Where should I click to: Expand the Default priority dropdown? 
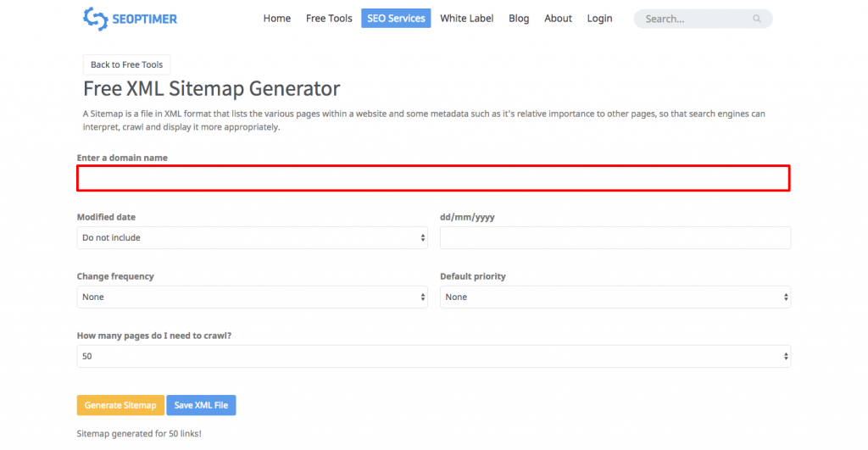tap(615, 297)
